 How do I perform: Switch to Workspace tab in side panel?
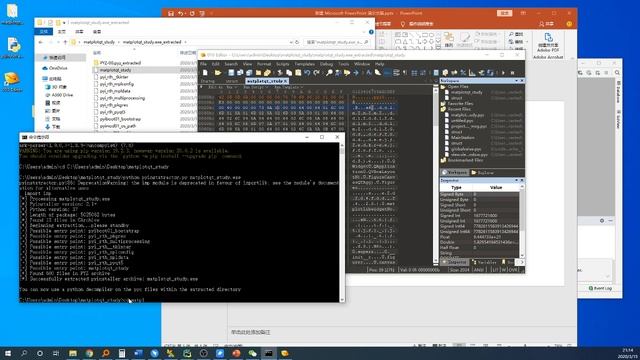(x=455, y=173)
